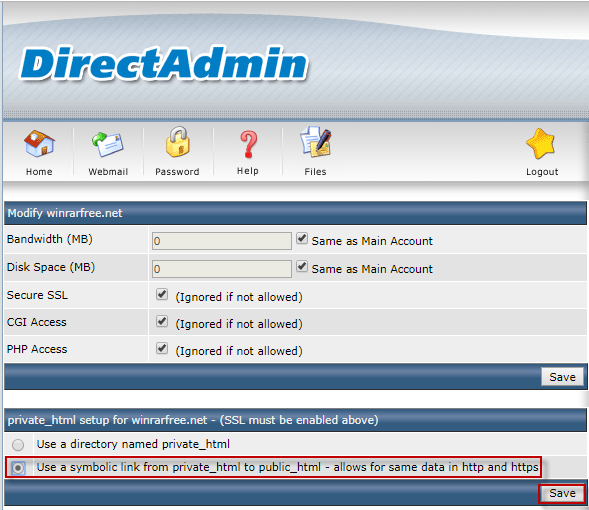This screenshot has width=589, height=510.
Task: Select symbolic link to public_html radio option
Action: tap(18, 468)
